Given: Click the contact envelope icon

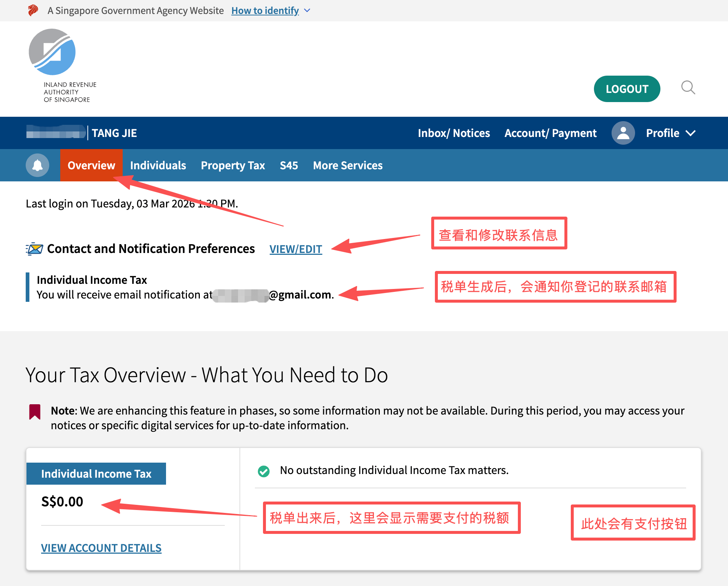Looking at the screenshot, I should [35, 249].
